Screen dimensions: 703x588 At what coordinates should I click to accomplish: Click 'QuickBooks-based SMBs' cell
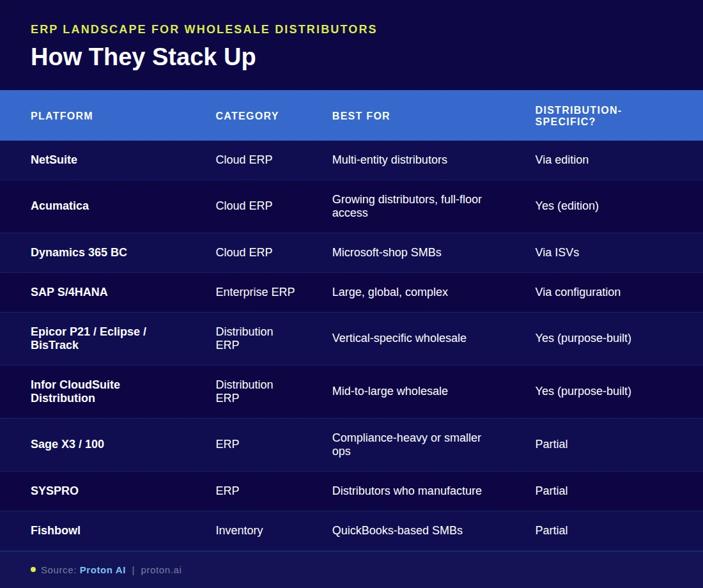click(x=398, y=530)
